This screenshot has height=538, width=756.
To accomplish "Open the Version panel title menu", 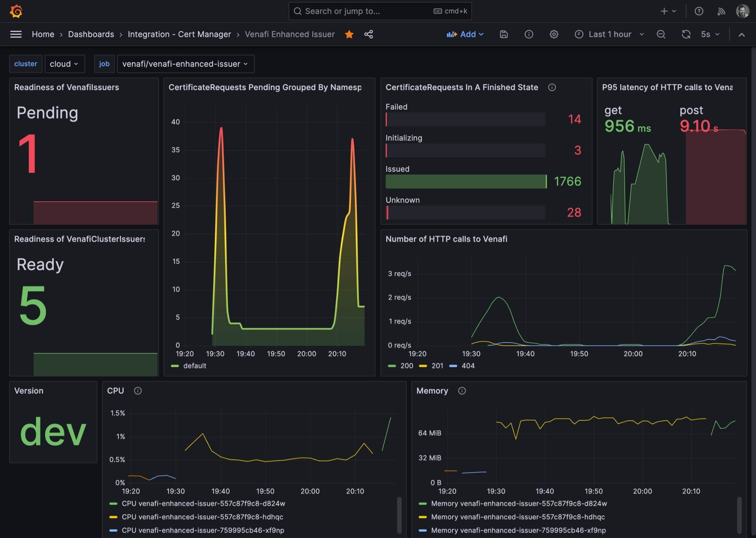I will pos(29,391).
